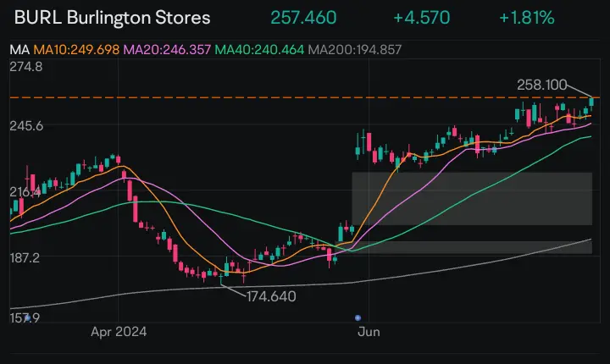Click the 274.8 price axis label

(26, 67)
